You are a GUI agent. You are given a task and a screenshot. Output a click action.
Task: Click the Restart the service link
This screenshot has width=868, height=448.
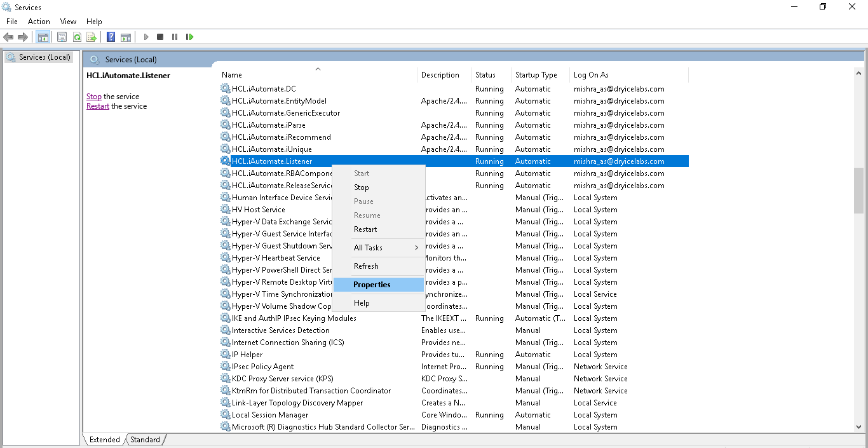(98, 106)
